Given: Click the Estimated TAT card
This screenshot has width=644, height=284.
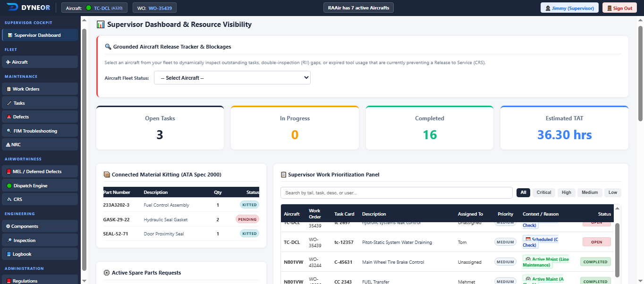Looking at the screenshot, I should pyautogui.click(x=564, y=128).
